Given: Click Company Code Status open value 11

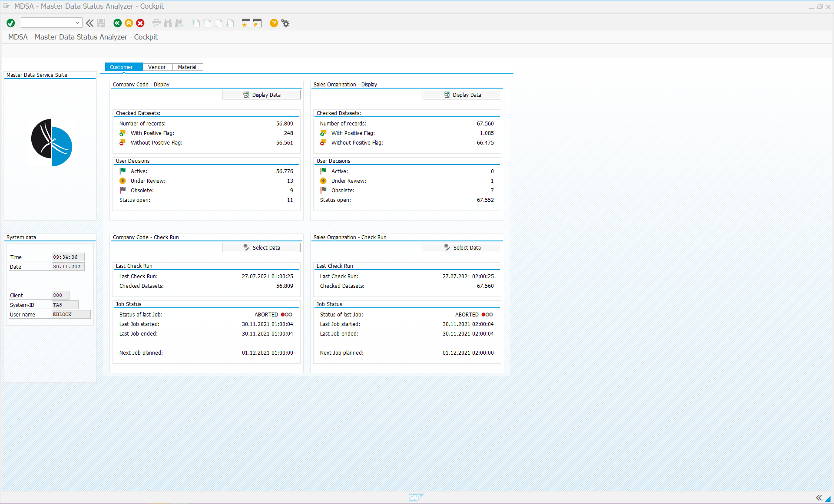Looking at the screenshot, I should [290, 200].
